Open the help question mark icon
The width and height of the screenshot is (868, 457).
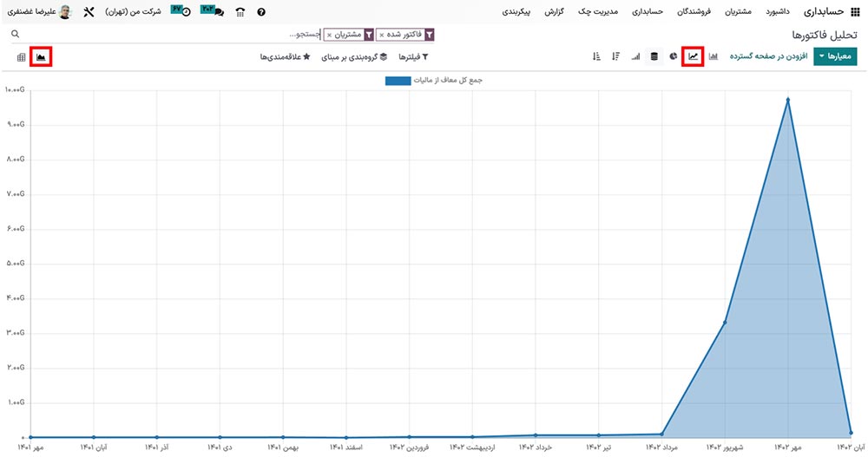tap(261, 13)
